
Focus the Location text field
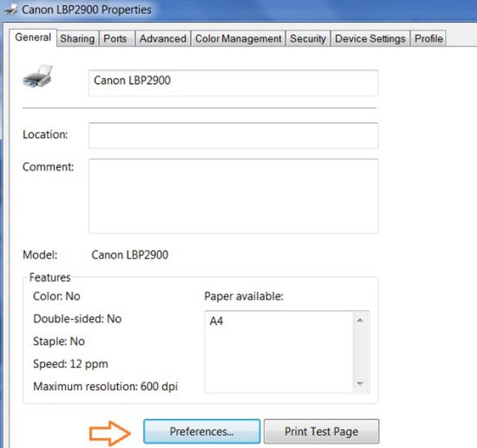[x=233, y=135]
